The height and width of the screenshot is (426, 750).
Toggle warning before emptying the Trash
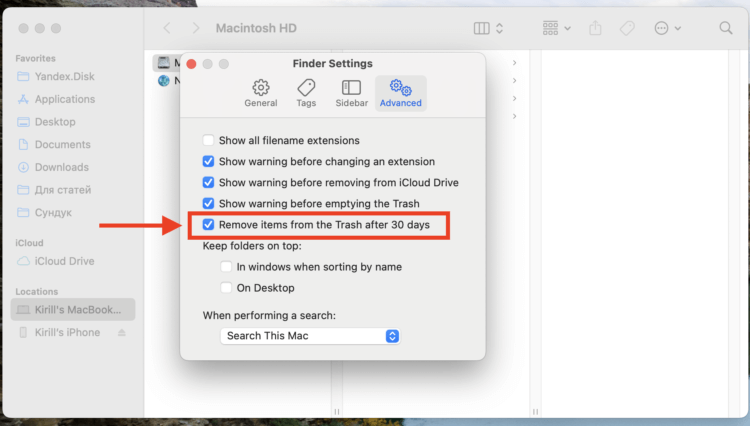[x=208, y=204]
